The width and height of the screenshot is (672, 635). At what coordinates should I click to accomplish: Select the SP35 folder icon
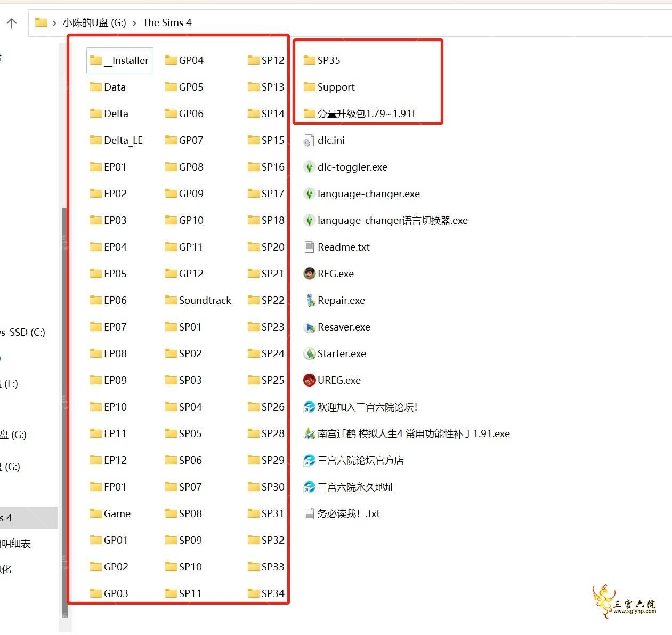(309, 60)
